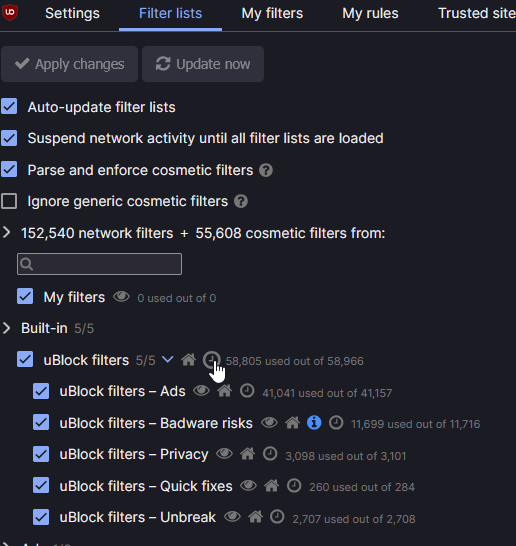Click the clock icon on uBlock filters group
This screenshot has height=546, width=516.
[x=211, y=360]
